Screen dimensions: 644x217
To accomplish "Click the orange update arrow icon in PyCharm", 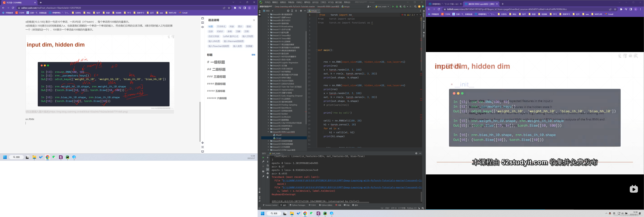I will (x=419, y=7).
